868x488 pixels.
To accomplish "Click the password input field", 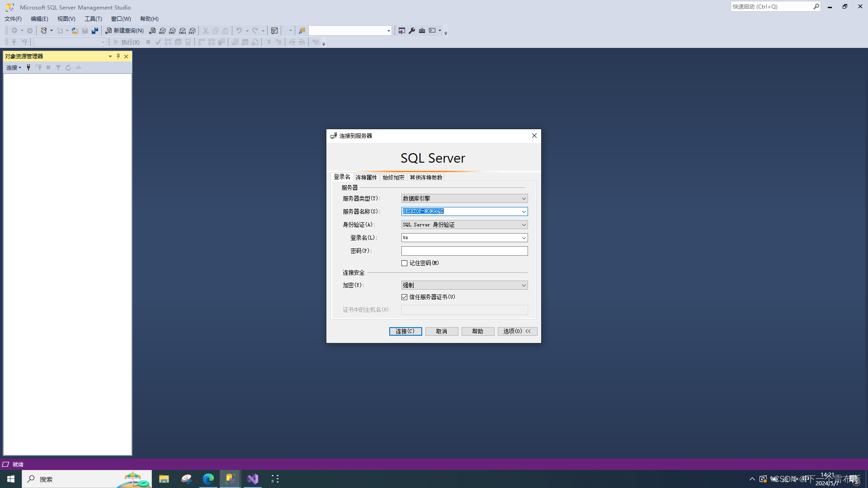I will click(464, 251).
